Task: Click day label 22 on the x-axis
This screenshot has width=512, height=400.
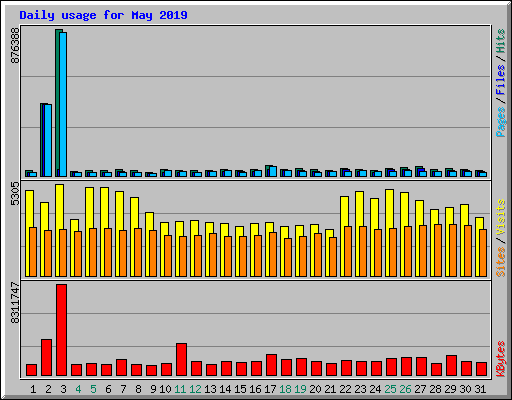Action: pyautogui.click(x=345, y=389)
